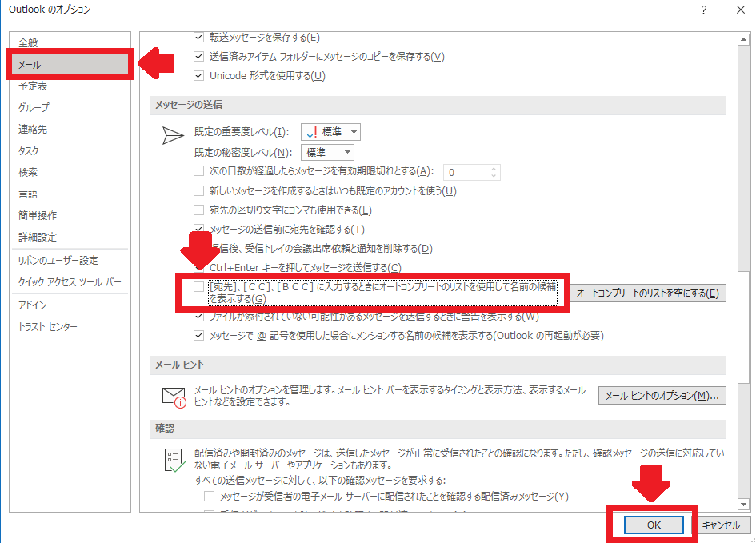Open 連絡先 options category
Screen dimensions: 756x543
pyautogui.click(x=70, y=129)
